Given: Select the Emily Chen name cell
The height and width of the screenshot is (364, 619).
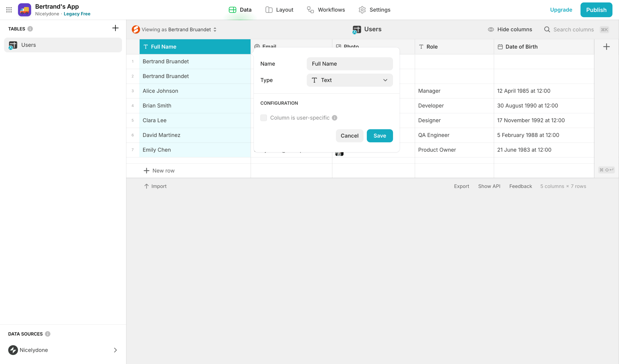Looking at the screenshot, I should tap(195, 150).
